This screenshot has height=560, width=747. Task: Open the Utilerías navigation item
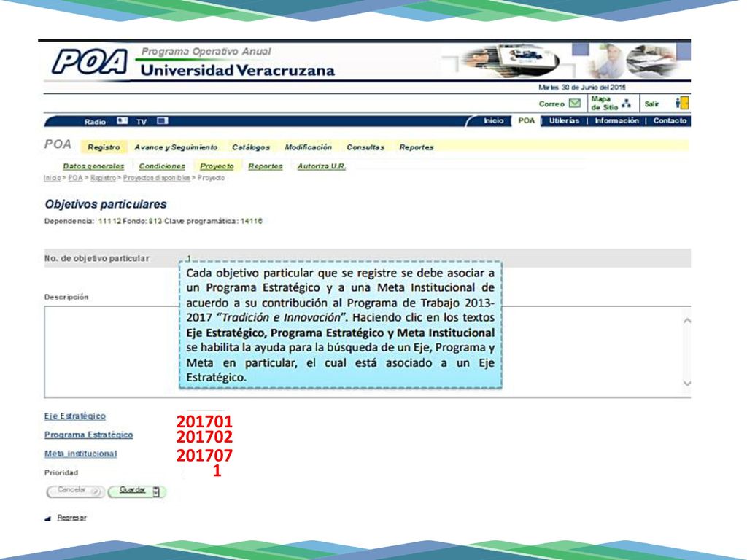(x=564, y=121)
